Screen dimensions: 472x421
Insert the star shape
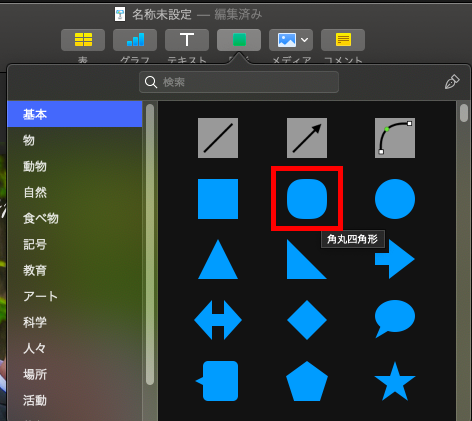395,381
